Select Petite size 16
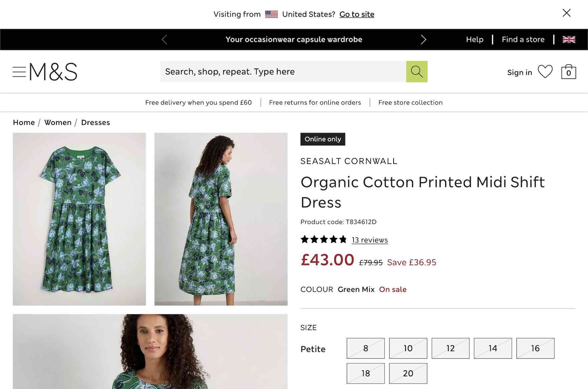 coord(535,348)
